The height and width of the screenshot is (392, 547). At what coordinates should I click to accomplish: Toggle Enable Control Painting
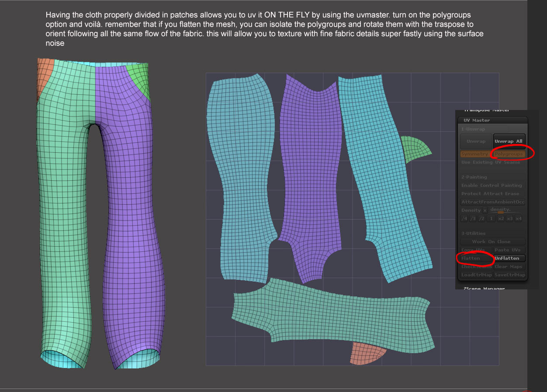point(492,186)
